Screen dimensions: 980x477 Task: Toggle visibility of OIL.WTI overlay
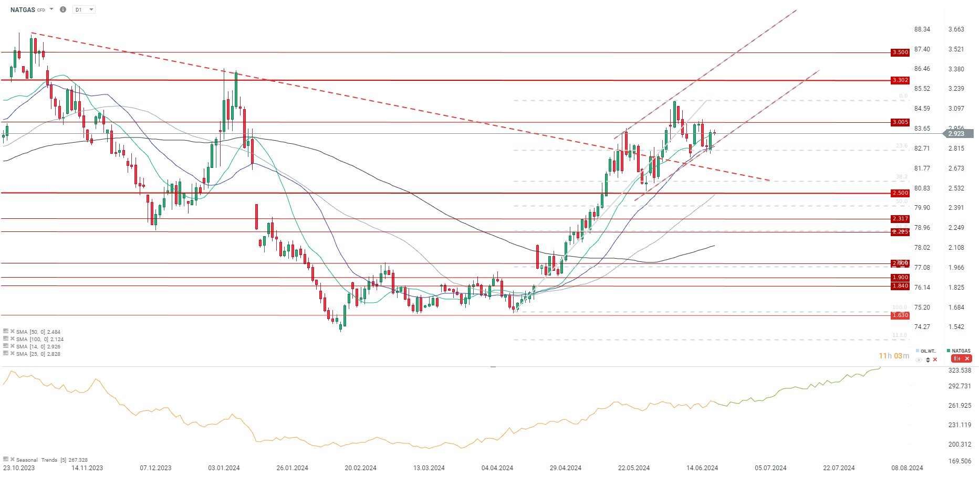[919, 359]
